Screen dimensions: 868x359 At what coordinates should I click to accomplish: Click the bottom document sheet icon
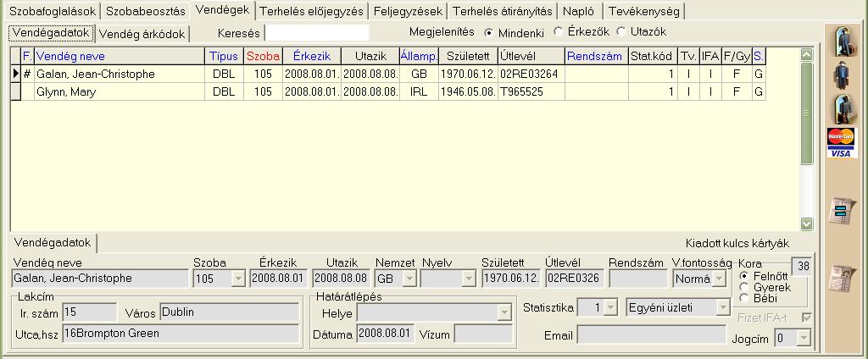coord(842,279)
